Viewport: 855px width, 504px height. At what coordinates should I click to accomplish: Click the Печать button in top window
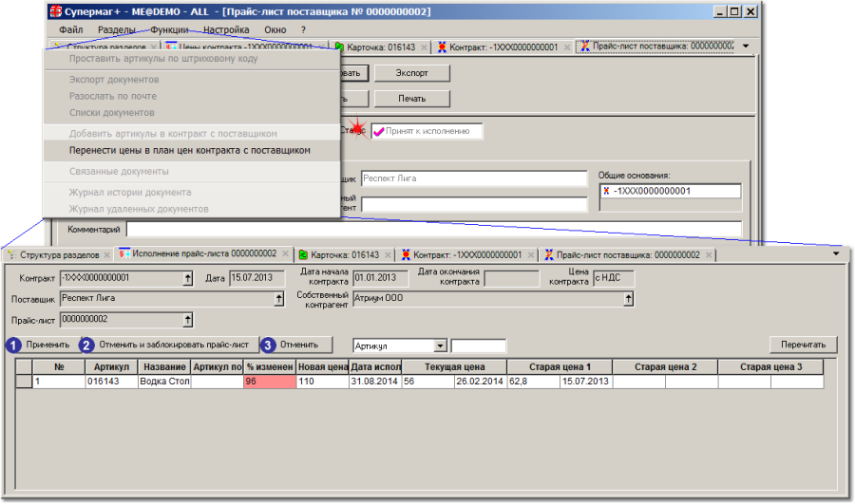[x=411, y=99]
